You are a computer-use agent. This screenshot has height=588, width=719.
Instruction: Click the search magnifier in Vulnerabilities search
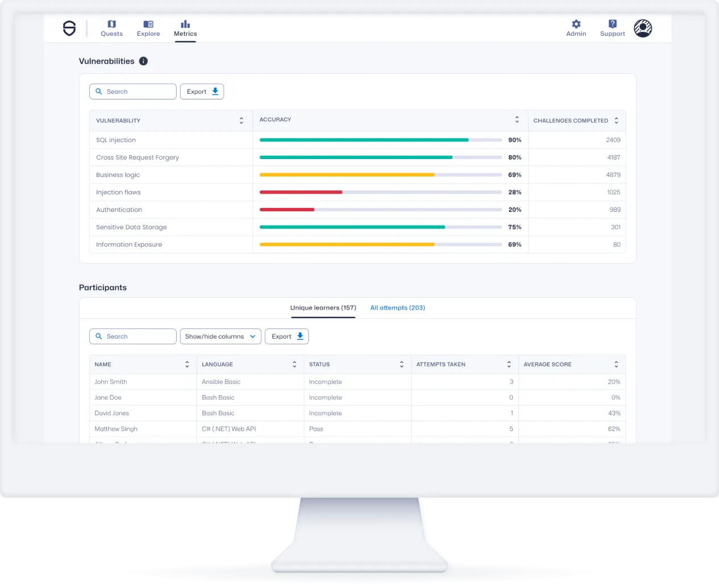(x=99, y=91)
